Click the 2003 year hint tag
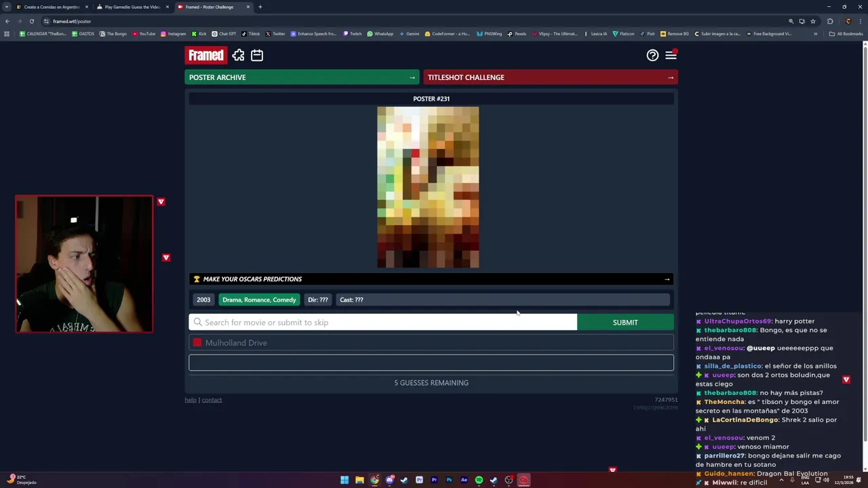 [x=203, y=300]
